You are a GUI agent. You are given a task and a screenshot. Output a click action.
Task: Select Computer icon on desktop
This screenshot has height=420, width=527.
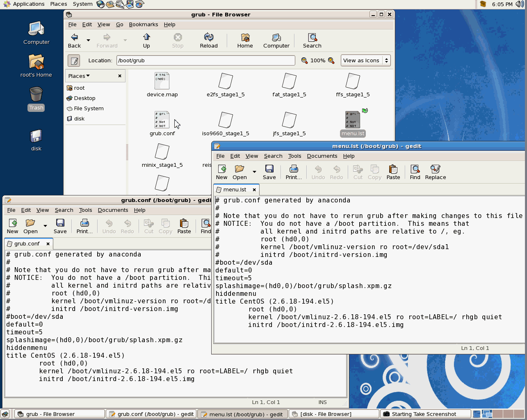click(x=36, y=33)
